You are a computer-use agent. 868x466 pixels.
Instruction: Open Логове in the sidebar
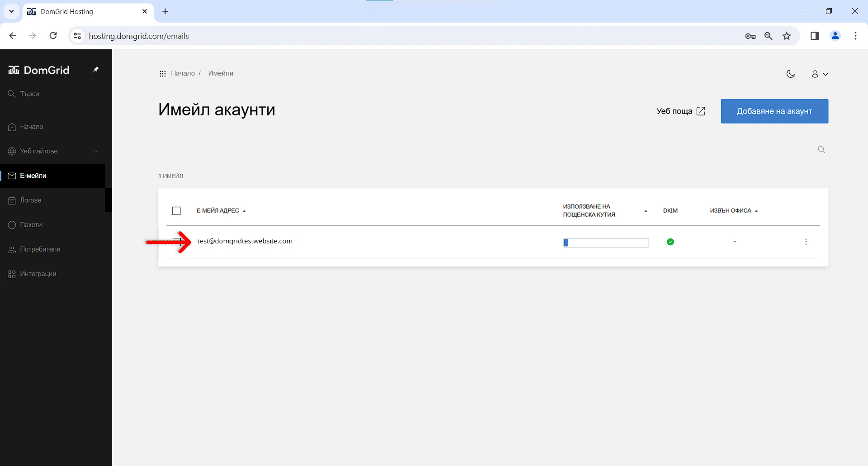point(31,200)
